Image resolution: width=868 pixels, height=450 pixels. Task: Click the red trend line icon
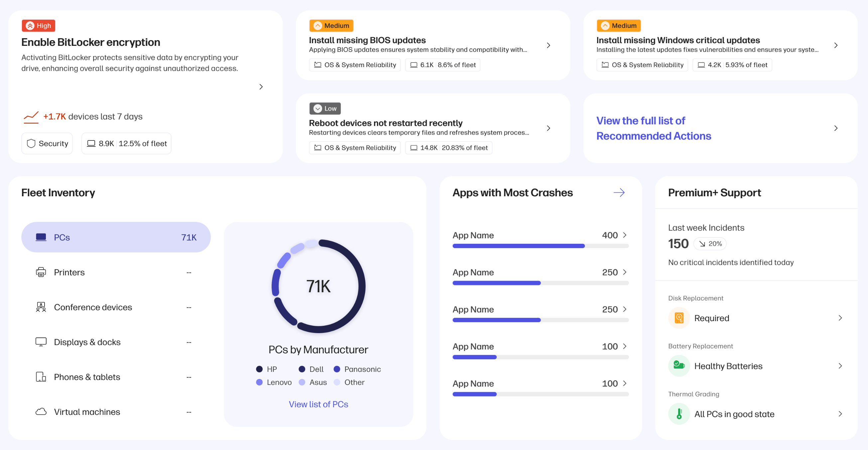tap(31, 117)
